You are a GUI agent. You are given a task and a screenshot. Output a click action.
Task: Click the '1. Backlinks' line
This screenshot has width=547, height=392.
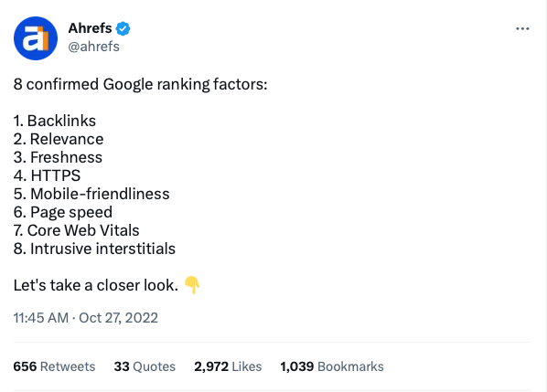coord(54,121)
